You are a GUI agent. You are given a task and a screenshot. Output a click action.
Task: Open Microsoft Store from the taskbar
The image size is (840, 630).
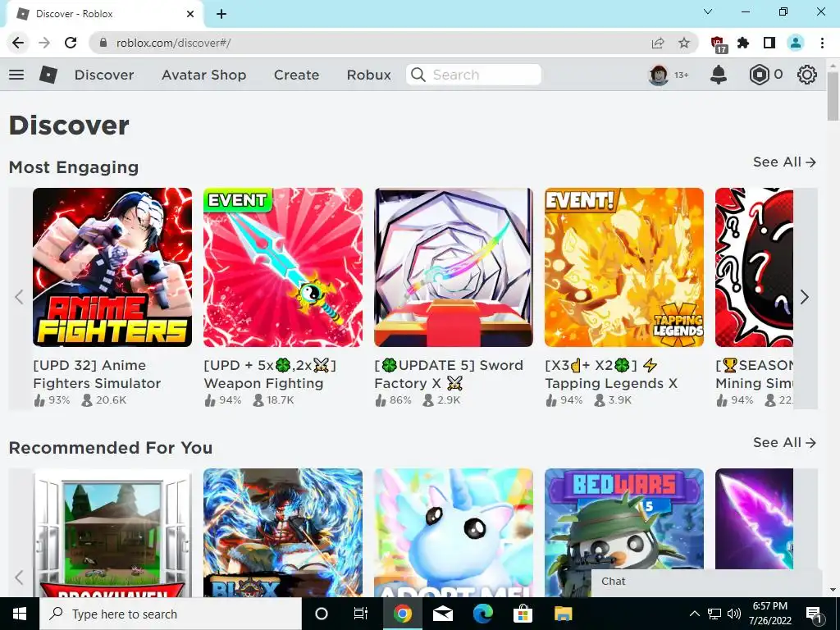[523, 614]
